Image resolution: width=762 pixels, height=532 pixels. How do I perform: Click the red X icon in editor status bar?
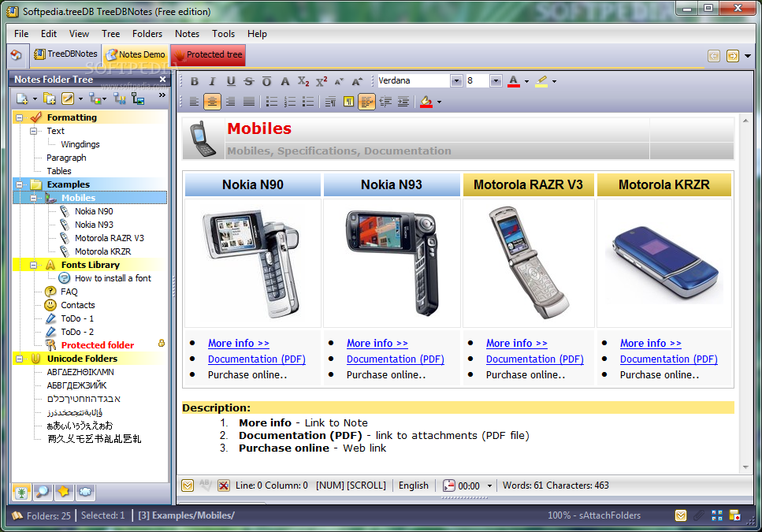point(224,485)
